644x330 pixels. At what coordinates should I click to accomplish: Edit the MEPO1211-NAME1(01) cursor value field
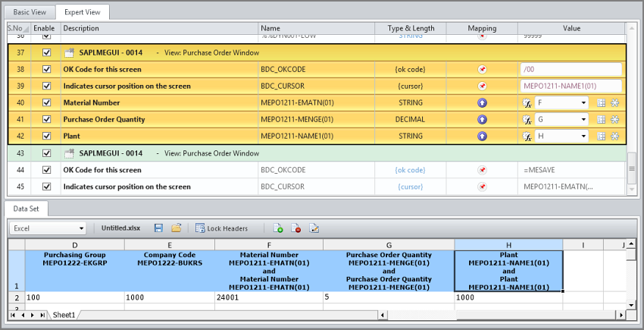tap(571, 86)
